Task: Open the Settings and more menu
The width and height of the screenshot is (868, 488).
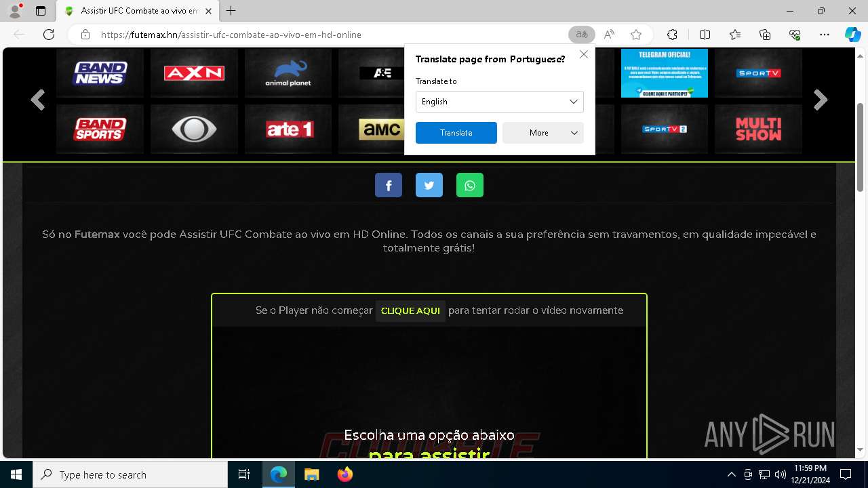Action: (x=825, y=35)
